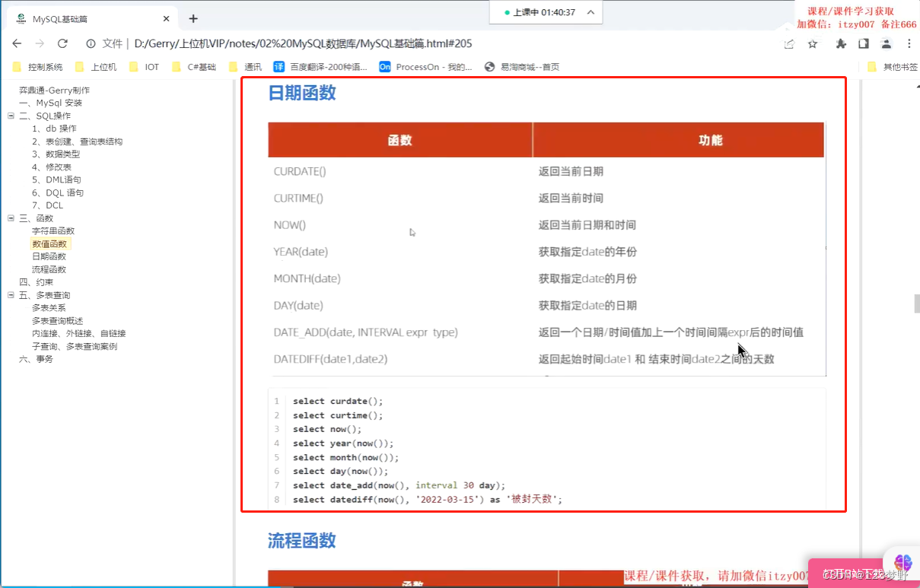Screen dimensions: 920x588
Task: Click the AI brain icon at bottom right
Action: pos(903,563)
